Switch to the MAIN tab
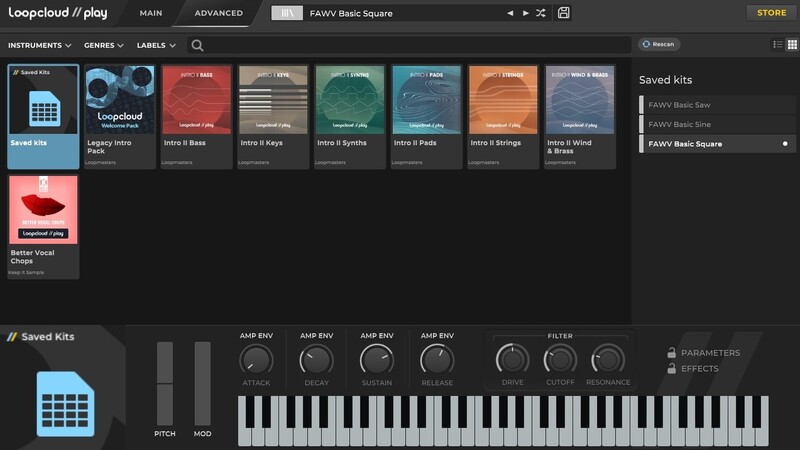The height and width of the screenshot is (450, 800). pos(151,13)
